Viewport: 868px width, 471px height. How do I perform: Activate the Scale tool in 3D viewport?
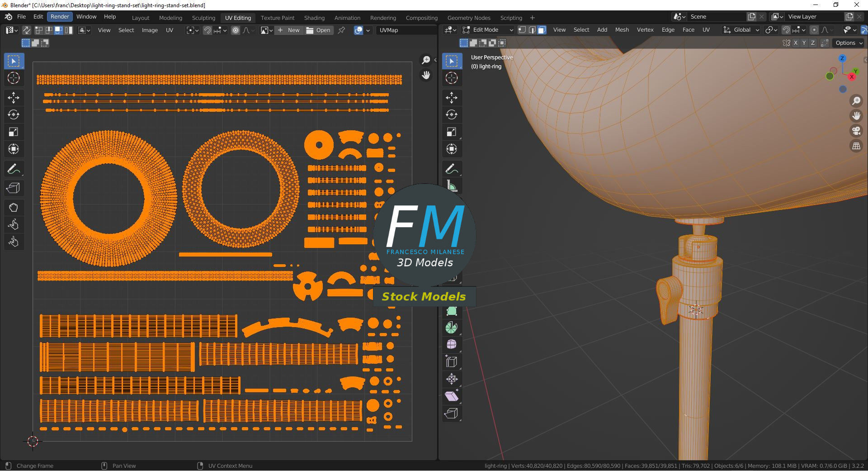(452, 132)
